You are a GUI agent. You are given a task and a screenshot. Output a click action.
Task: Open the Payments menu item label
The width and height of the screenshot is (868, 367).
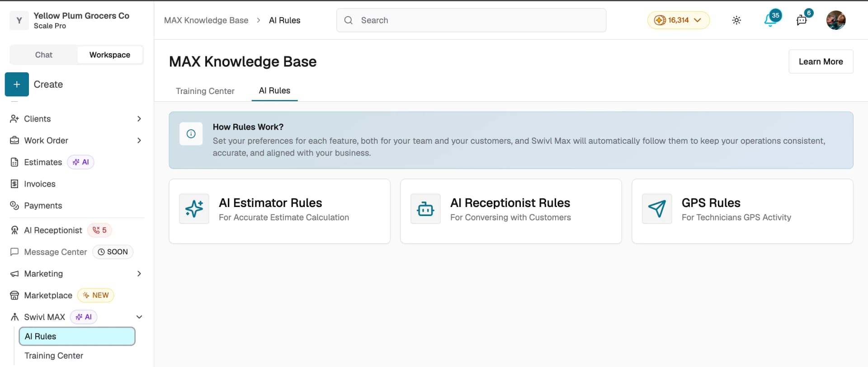click(43, 206)
